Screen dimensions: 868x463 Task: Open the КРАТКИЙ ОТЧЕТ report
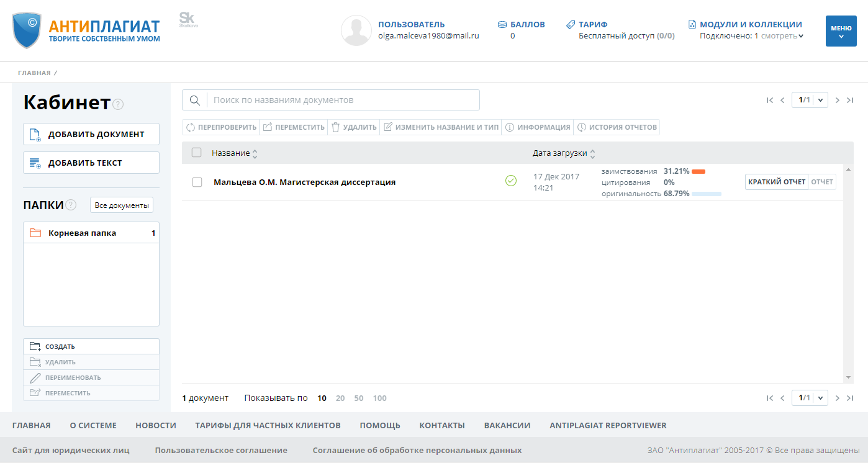(x=776, y=182)
